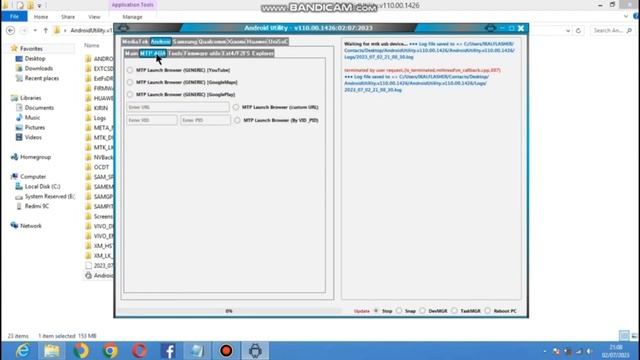640x360 pixels.
Task: Go back in File Explorer navigation
Action: (11, 30)
